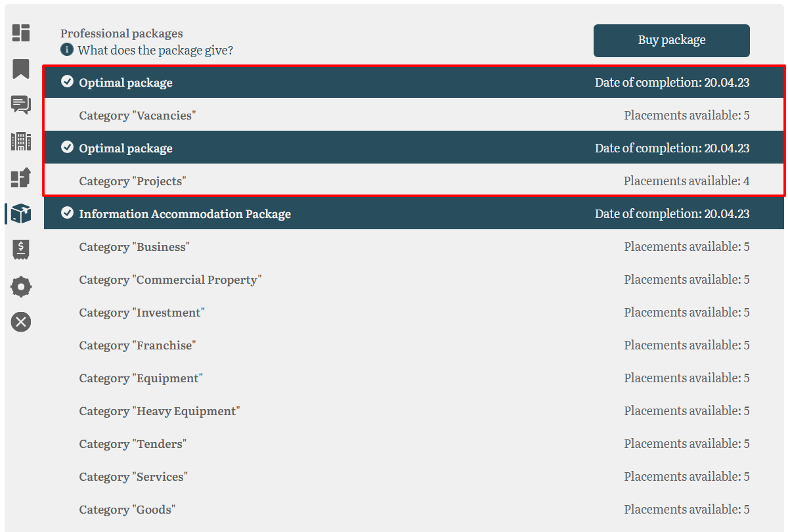Screen dimensions: 788x532
Task: Click checkmark on first Optimal package
Action: click(x=67, y=82)
